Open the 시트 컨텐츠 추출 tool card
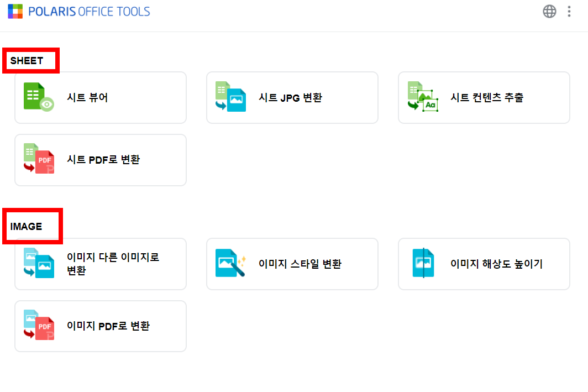 pos(484,97)
